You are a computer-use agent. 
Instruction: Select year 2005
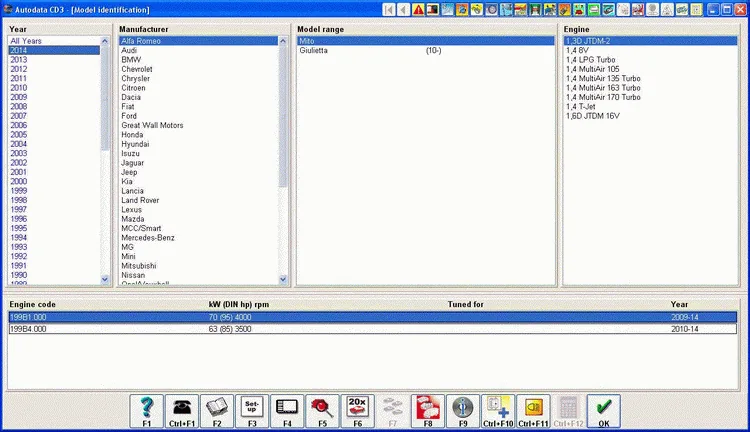54,135
